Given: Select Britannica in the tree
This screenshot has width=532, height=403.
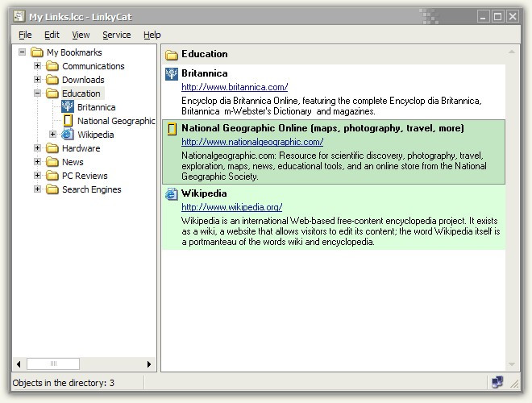Looking at the screenshot, I should (97, 107).
